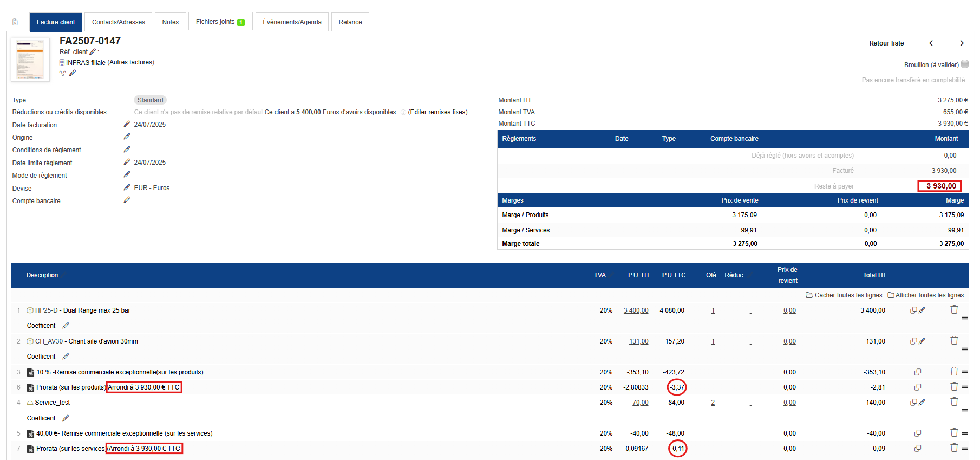Edit Conditions de règlement with its pencil
980x460 pixels.
pyautogui.click(x=127, y=149)
